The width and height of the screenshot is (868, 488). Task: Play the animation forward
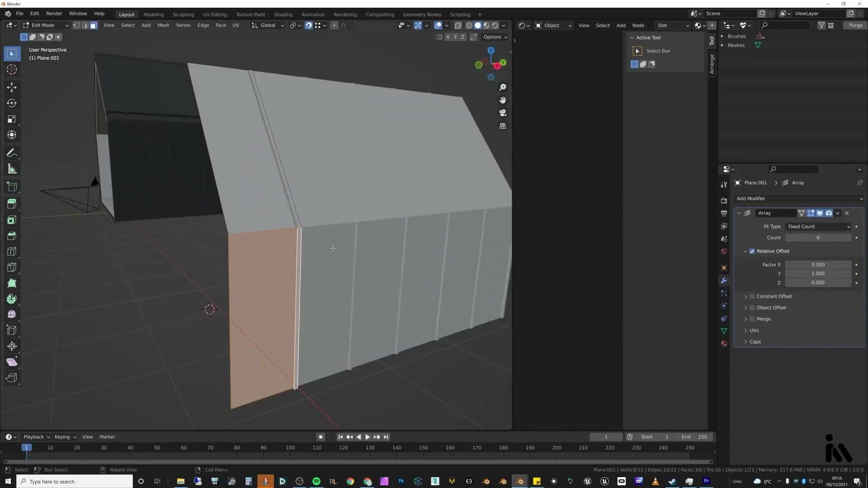367,437
